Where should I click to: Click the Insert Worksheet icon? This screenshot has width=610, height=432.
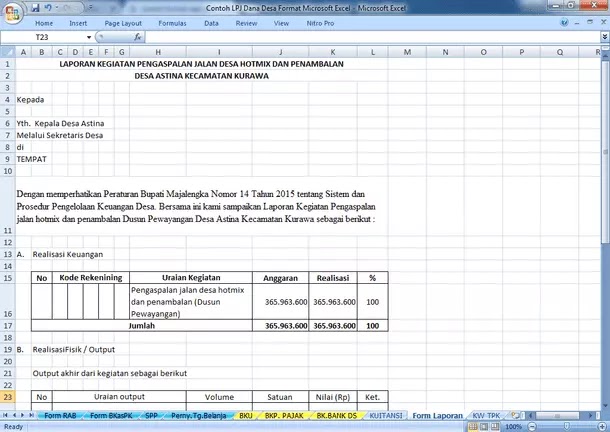tap(515, 416)
